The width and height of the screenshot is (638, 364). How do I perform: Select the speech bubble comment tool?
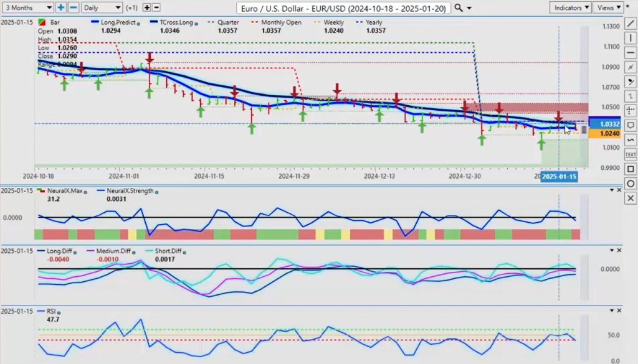click(631, 125)
